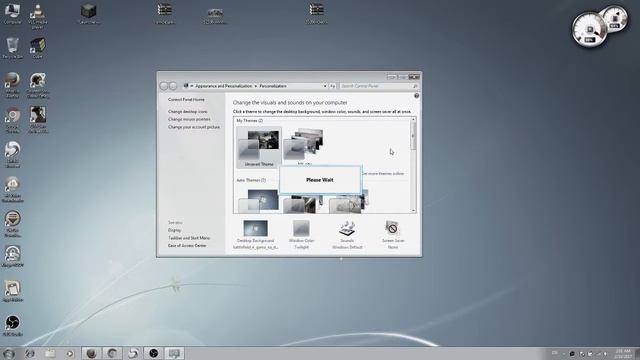The width and height of the screenshot is (640, 360).
Task: Select the Google Chrome desktop shortcut
Action: coord(12,120)
